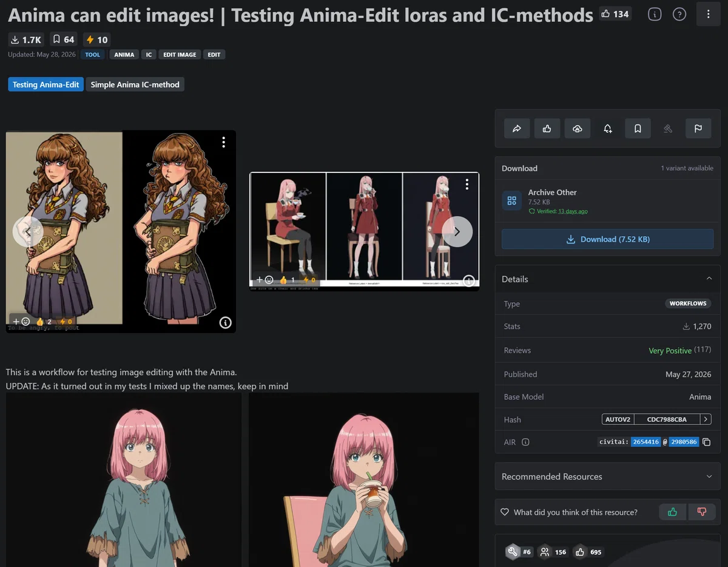The image size is (728, 567).
Task: Open three-dot menu on second gallery image
Action: (467, 184)
